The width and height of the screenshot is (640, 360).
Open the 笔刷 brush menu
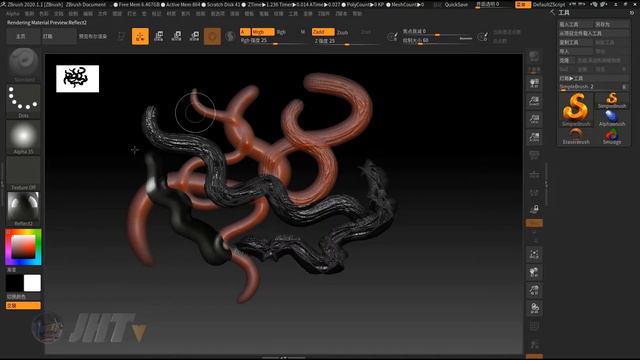point(29,13)
